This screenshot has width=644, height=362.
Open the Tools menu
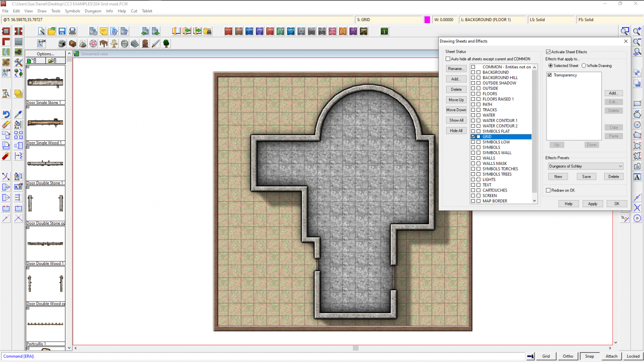coord(56,11)
